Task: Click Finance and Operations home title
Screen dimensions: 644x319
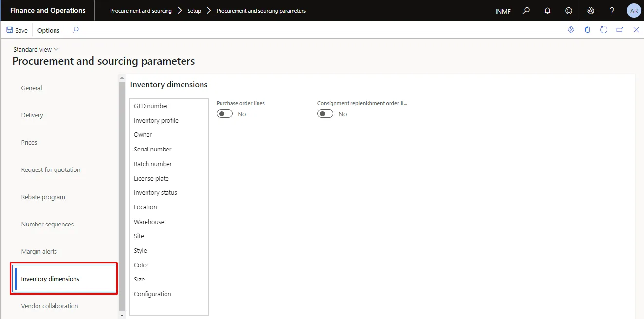Action: (x=48, y=10)
